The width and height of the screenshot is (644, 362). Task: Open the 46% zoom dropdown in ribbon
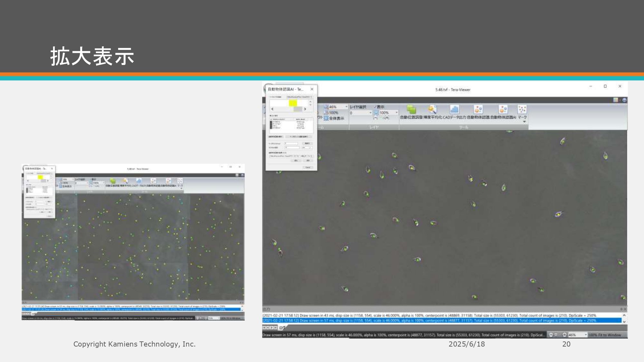point(346,107)
